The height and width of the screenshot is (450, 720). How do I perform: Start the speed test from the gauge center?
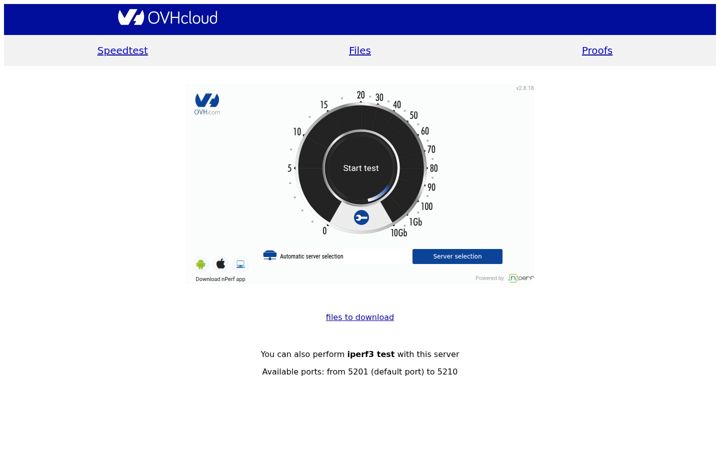(x=361, y=168)
